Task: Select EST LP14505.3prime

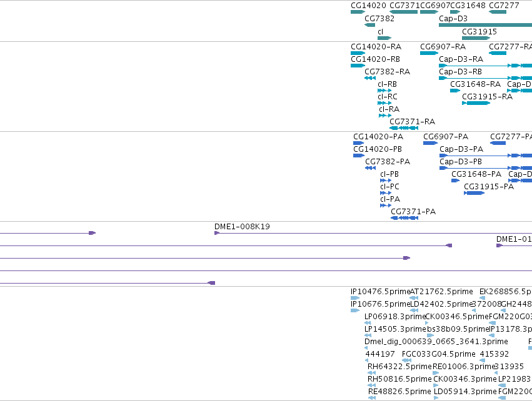Action: [368, 336]
